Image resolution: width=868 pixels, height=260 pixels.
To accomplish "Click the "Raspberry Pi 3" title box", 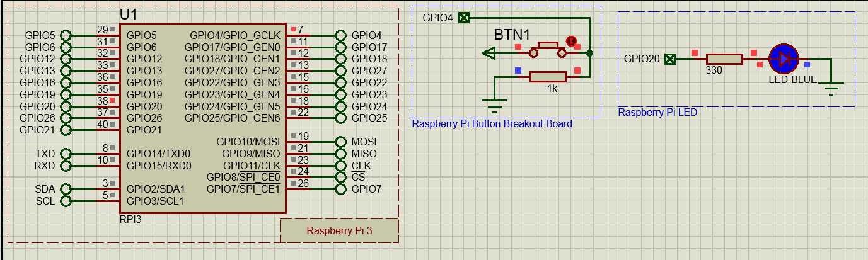I will pyautogui.click(x=339, y=230).
